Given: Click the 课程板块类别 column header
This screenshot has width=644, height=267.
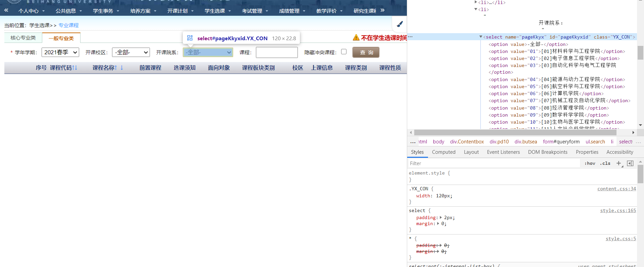Looking at the screenshot, I should pyautogui.click(x=258, y=68).
